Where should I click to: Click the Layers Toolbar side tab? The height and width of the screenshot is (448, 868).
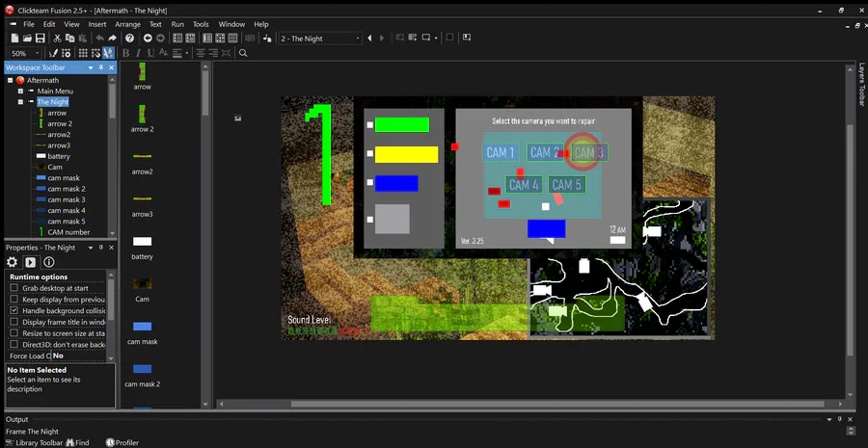[861, 84]
